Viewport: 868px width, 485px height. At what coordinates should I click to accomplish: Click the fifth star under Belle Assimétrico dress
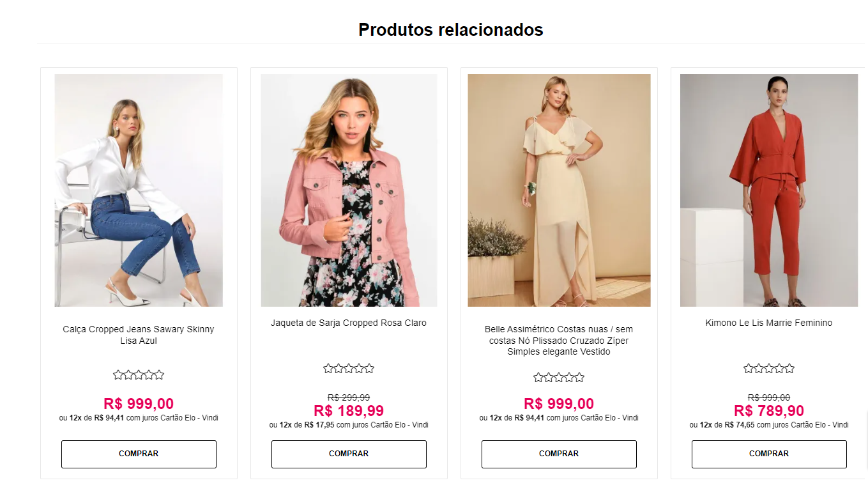pyautogui.click(x=579, y=378)
